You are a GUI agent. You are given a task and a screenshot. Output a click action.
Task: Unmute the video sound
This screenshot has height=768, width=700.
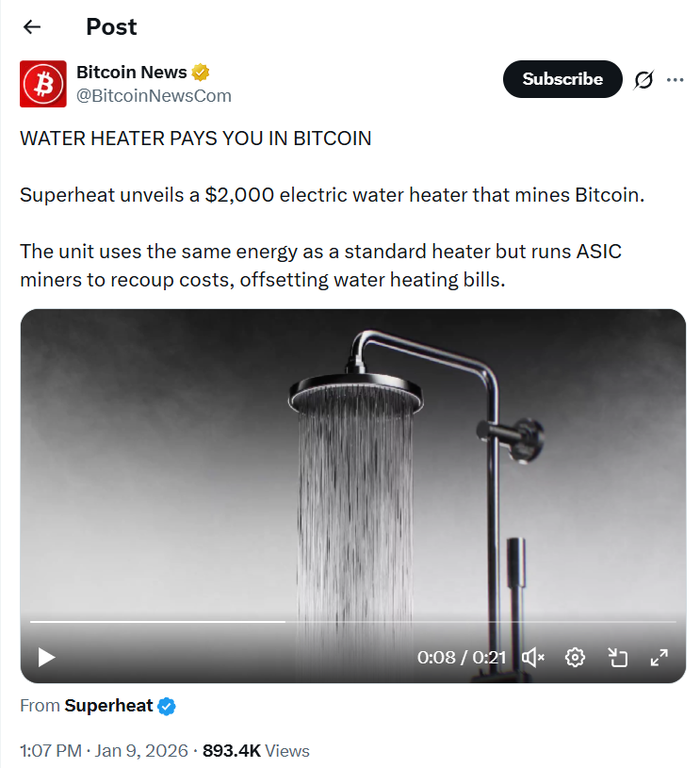point(533,657)
